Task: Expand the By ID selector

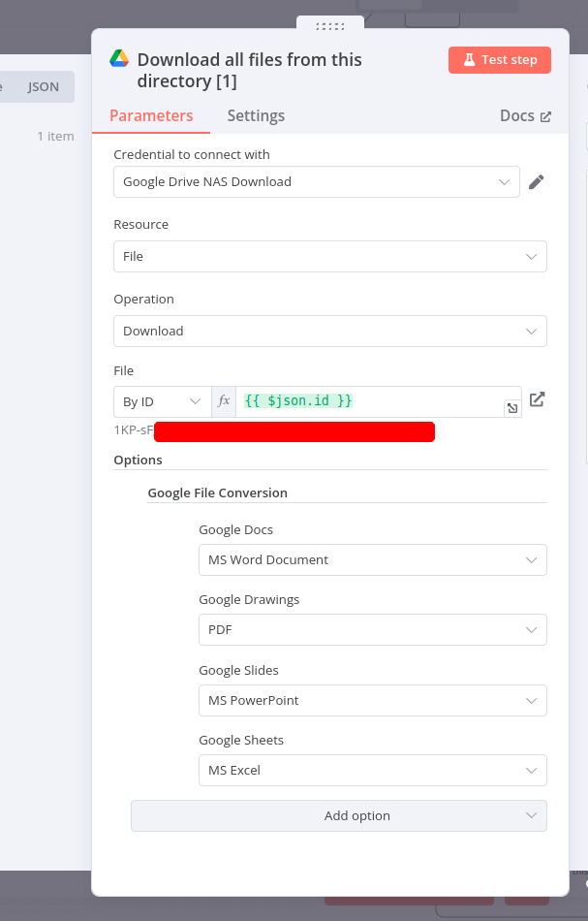Action: (162, 400)
